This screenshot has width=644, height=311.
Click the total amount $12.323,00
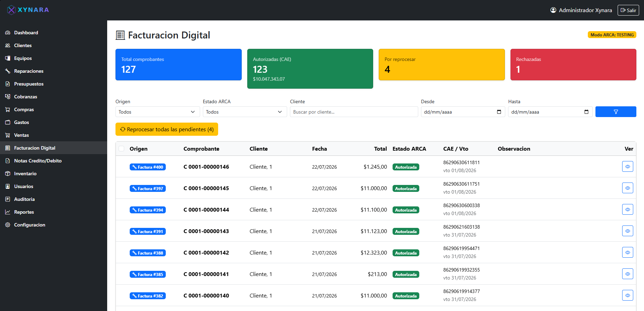(374, 253)
